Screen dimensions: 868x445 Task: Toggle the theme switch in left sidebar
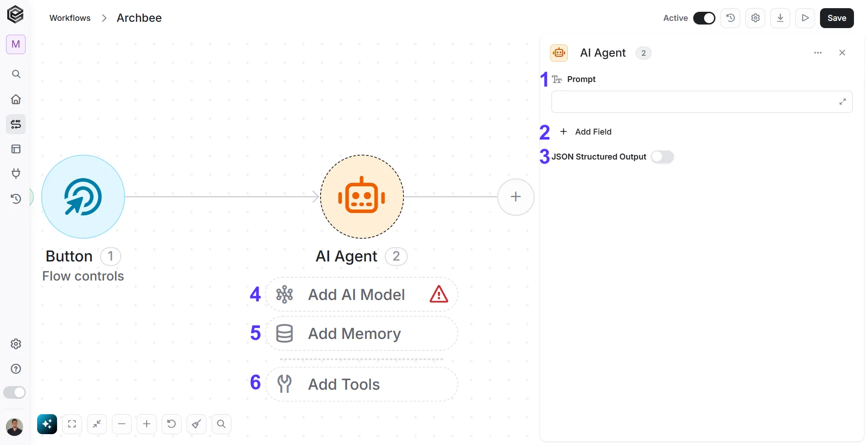tap(14, 392)
